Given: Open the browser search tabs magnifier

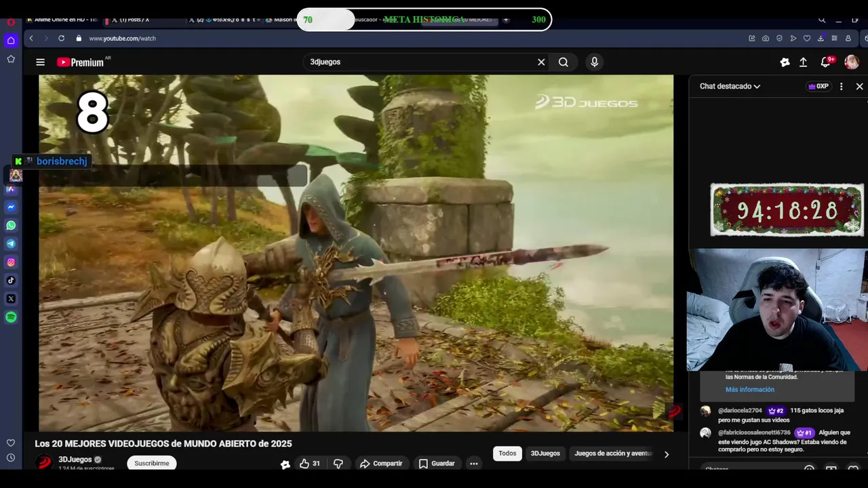Looking at the screenshot, I should pyautogui.click(x=822, y=20).
